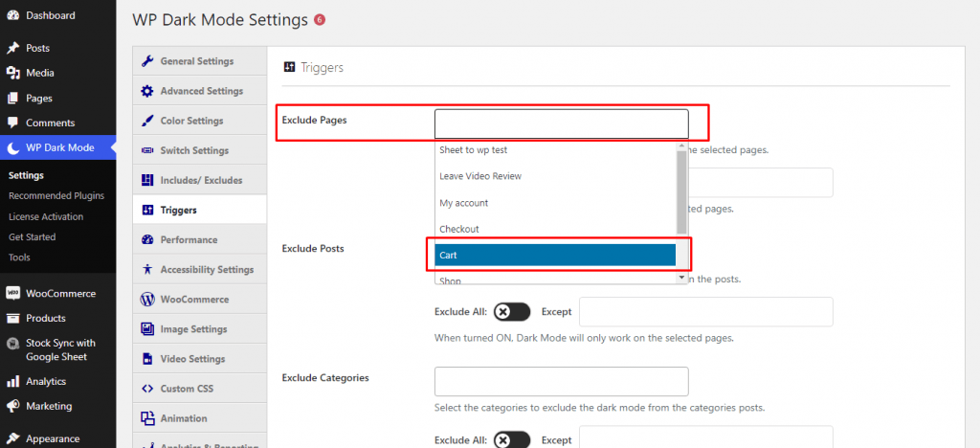
Task: Click the Triggers heading icon
Action: tap(289, 67)
